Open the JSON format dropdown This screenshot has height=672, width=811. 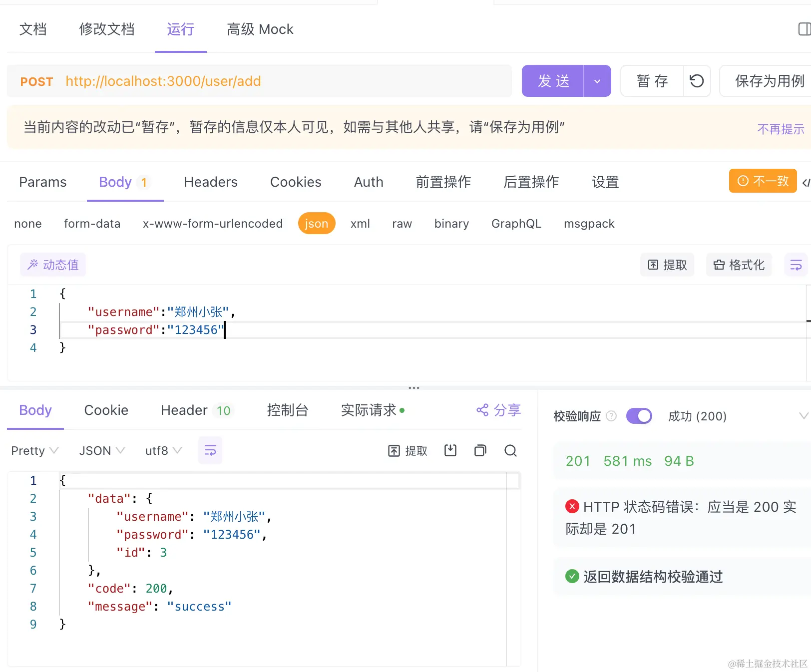(x=102, y=451)
